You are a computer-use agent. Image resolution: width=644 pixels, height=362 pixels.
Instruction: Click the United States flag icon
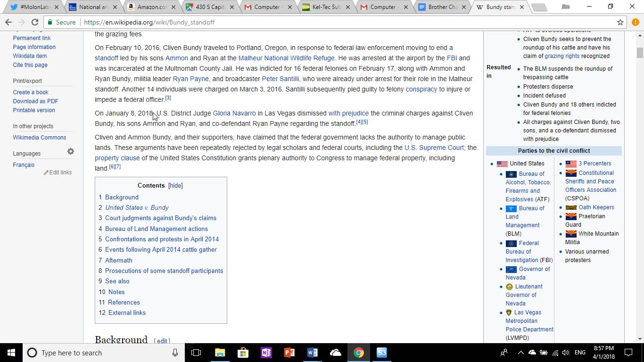coord(502,164)
